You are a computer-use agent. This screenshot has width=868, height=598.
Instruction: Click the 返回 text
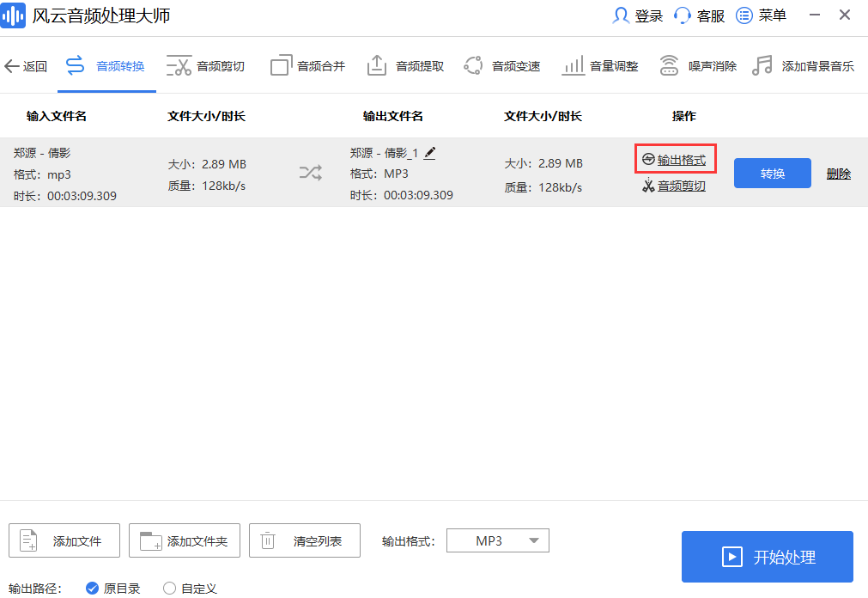35,66
